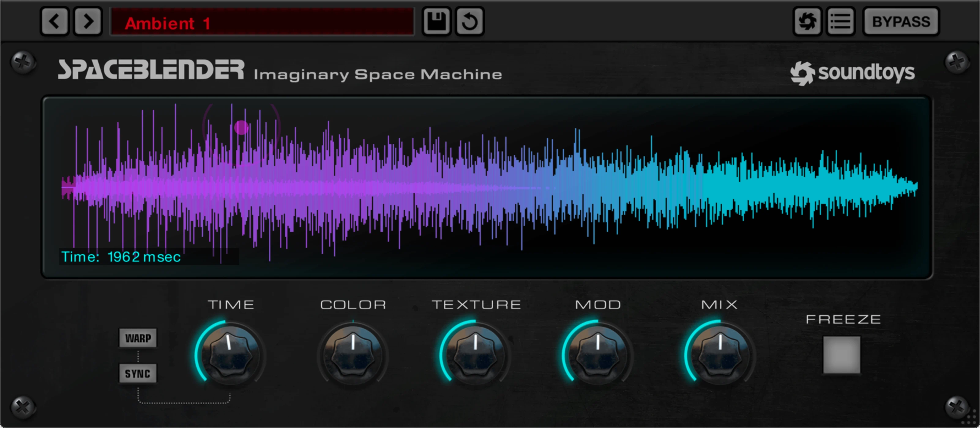Click the COLOR knob

tap(353, 355)
